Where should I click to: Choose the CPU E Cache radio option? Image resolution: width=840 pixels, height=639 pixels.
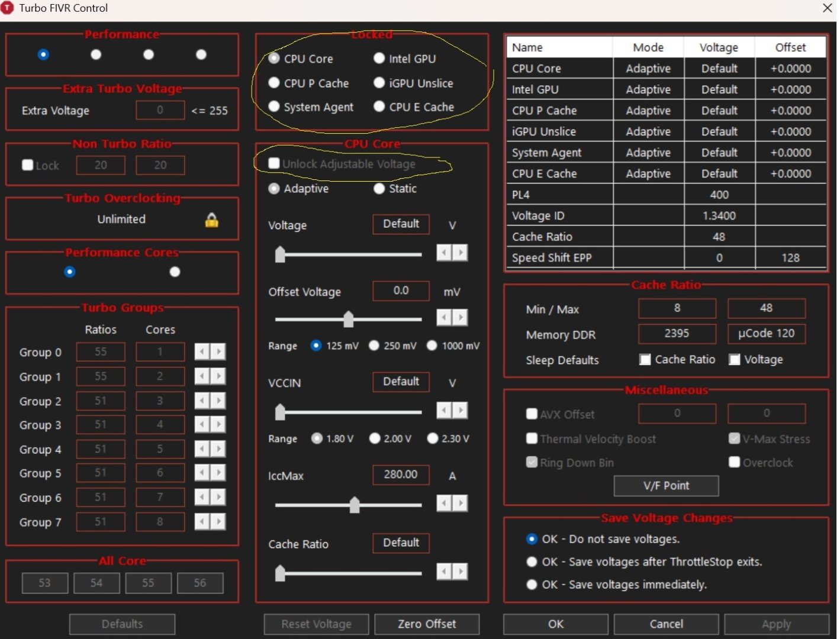pyautogui.click(x=379, y=106)
